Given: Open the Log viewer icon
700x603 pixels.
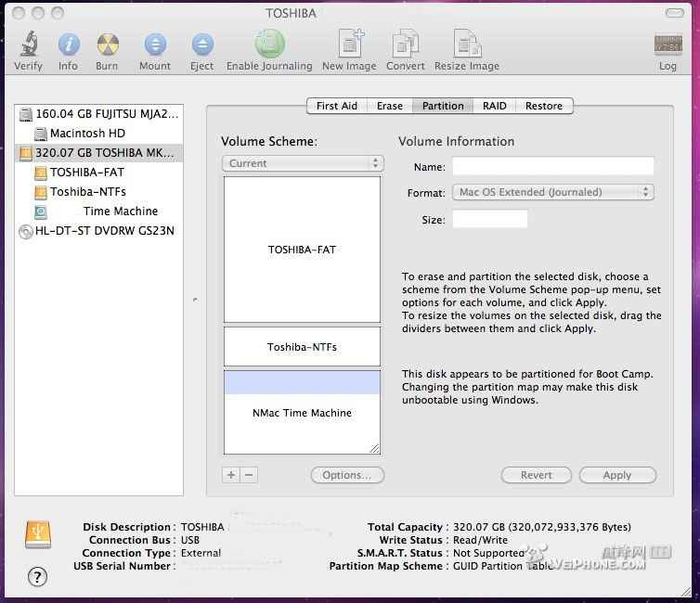Looking at the screenshot, I should 668,46.
